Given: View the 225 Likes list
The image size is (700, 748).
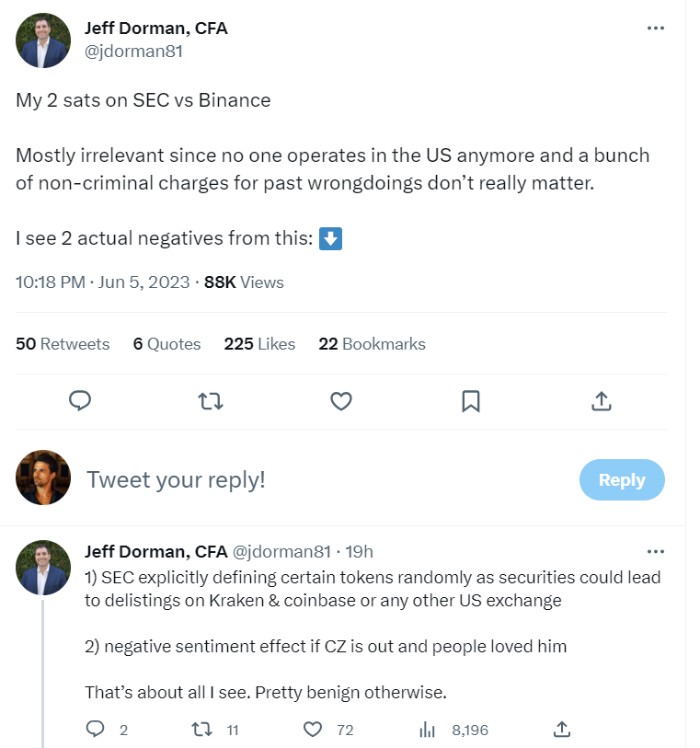Looking at the screenshot, I should pos(259,344).
